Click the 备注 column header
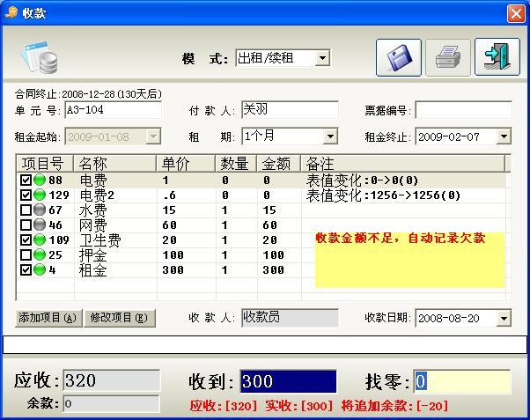The image size is (530, 420). coord(403,164)
